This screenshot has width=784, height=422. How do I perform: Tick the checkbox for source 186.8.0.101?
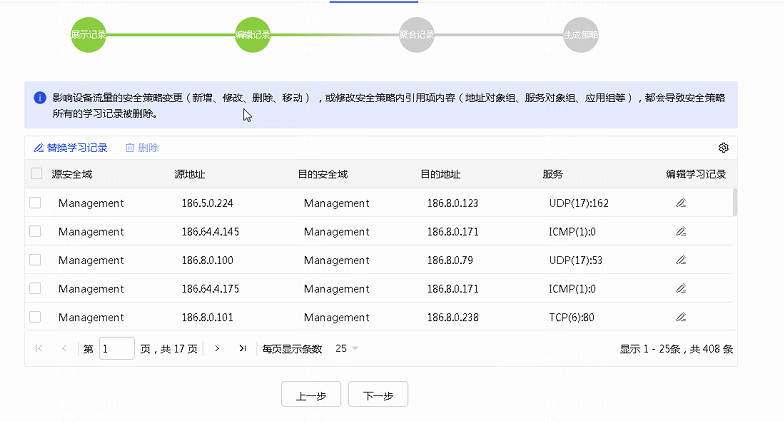click(x=36, y=317)
